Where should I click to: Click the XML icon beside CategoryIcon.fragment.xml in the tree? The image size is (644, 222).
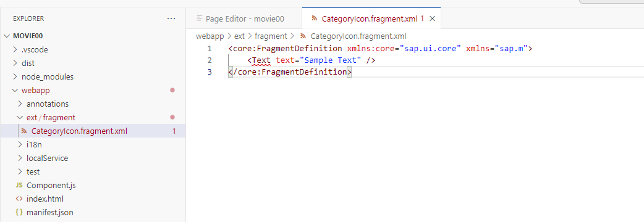24,131
